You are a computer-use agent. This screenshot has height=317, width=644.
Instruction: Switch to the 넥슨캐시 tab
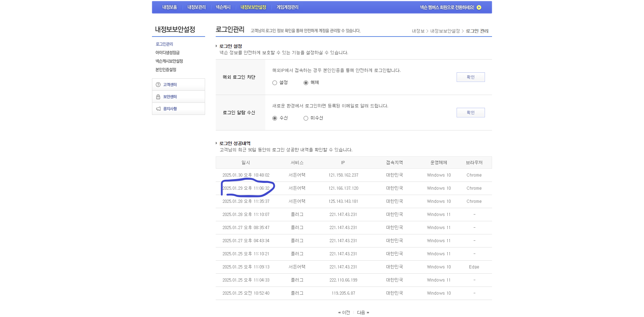(x=223, y=7)
